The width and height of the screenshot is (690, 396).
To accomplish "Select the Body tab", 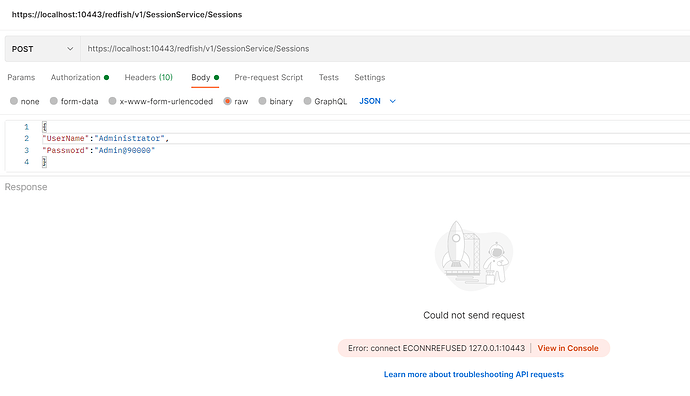I will pyautogui.click(x=205, y=77).
